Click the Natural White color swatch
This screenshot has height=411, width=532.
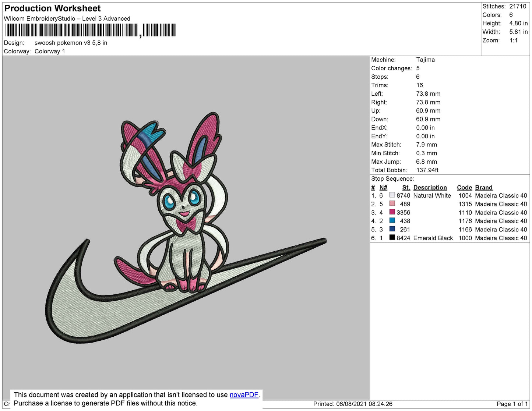[392, 195]
